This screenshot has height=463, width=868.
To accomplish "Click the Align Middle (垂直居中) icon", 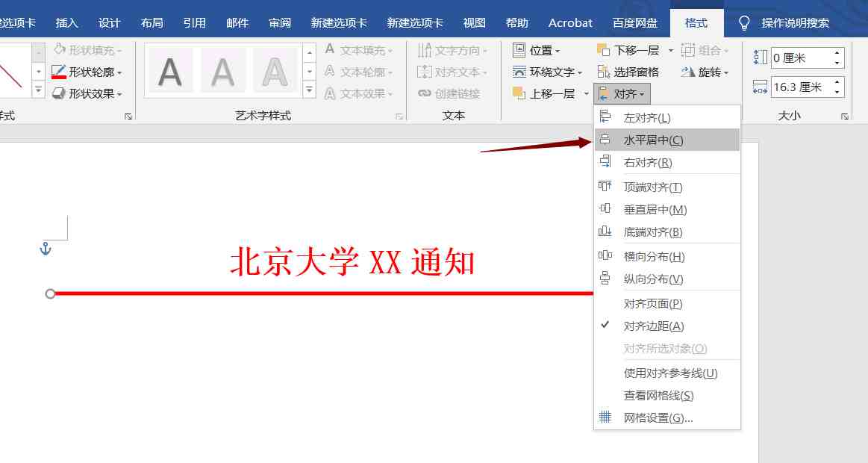I will coord(605,209).
